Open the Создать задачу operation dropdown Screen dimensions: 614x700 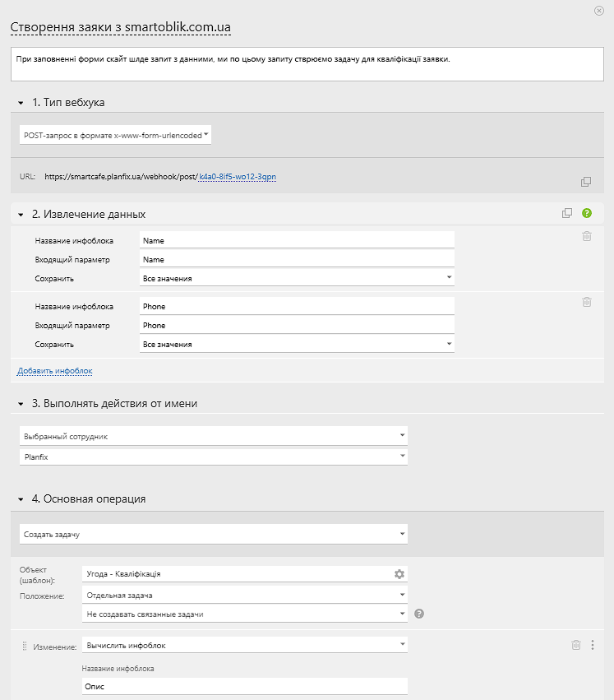213,534
